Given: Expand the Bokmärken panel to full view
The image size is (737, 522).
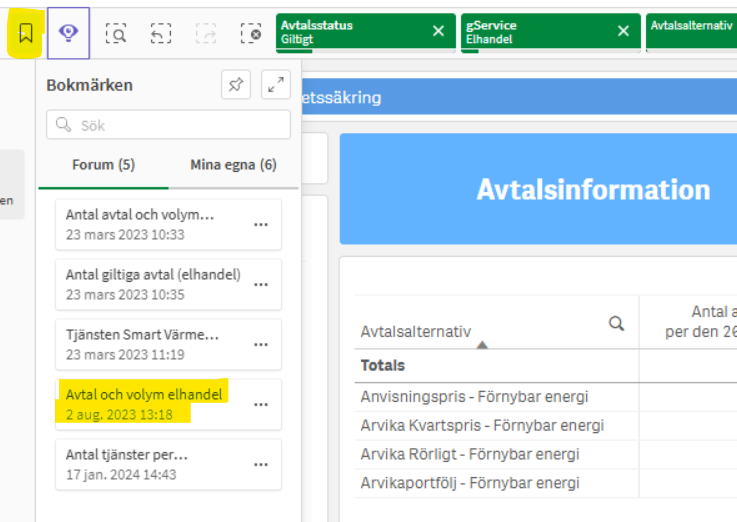Looking at the screenshot, I should pyautogui.click(x=276, y=85).
